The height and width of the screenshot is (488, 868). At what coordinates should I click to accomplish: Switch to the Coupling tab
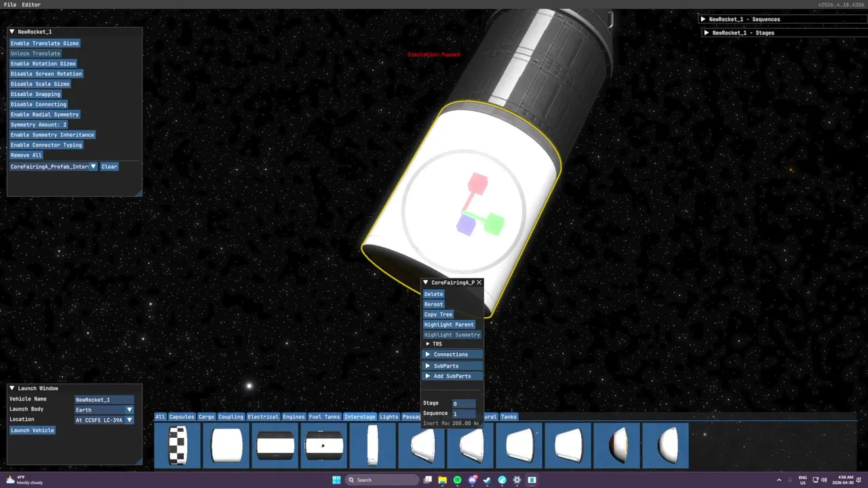(x=231, y=417)
